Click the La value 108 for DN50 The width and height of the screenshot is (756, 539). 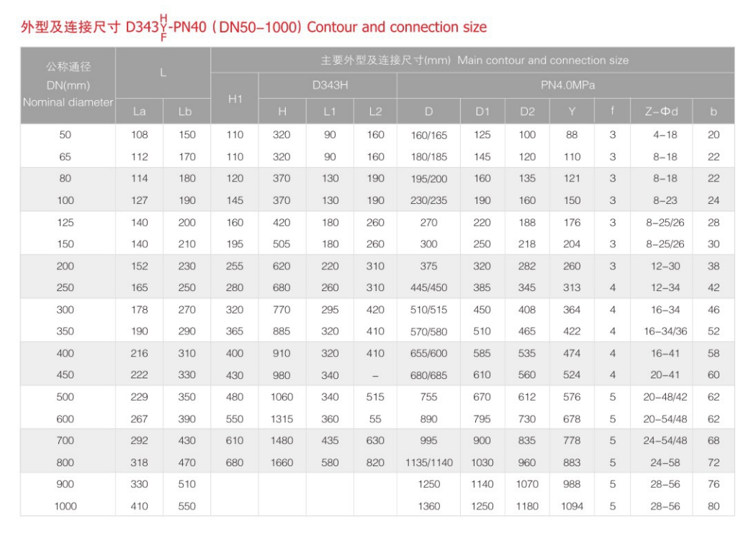140,135
